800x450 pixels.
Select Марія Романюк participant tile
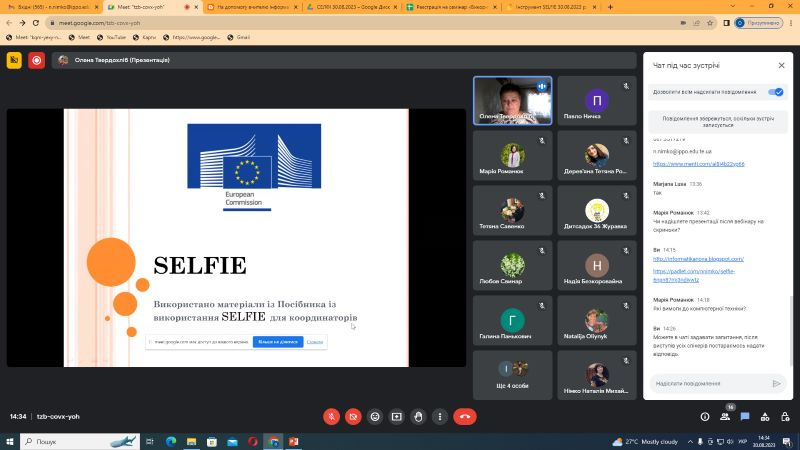tap(512, 156)
